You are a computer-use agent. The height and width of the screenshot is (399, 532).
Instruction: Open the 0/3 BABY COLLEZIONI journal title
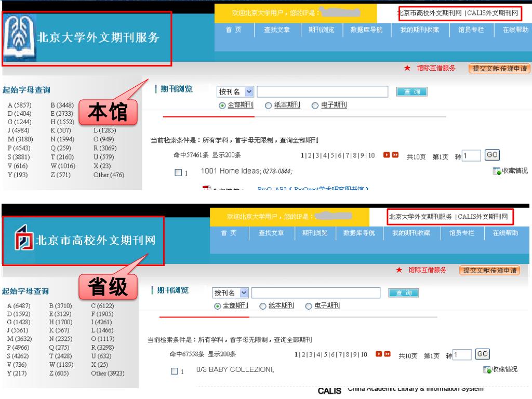tap(235, 369)
